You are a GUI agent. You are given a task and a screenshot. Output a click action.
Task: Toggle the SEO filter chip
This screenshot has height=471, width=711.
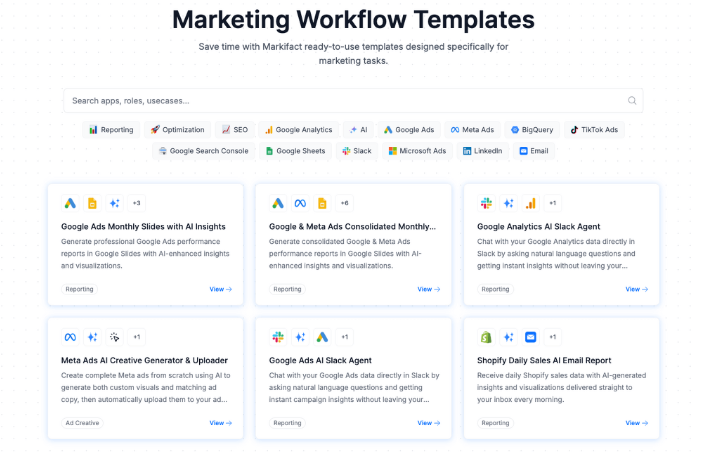pos(235,129)
